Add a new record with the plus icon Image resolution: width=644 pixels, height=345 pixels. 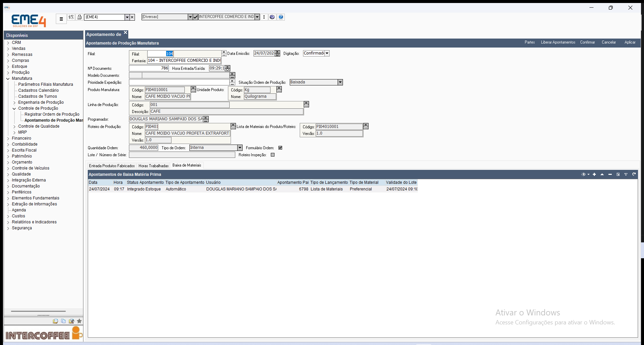(594, 174)
